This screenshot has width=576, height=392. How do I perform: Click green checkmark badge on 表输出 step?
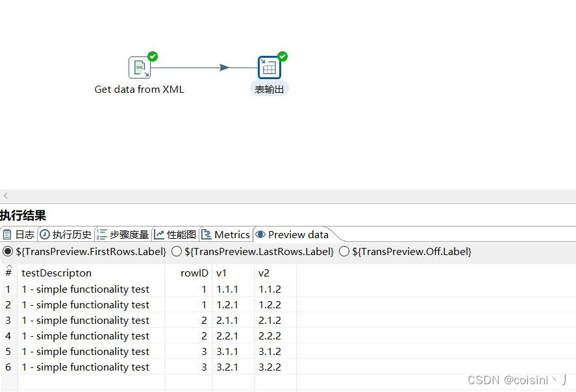281,56
